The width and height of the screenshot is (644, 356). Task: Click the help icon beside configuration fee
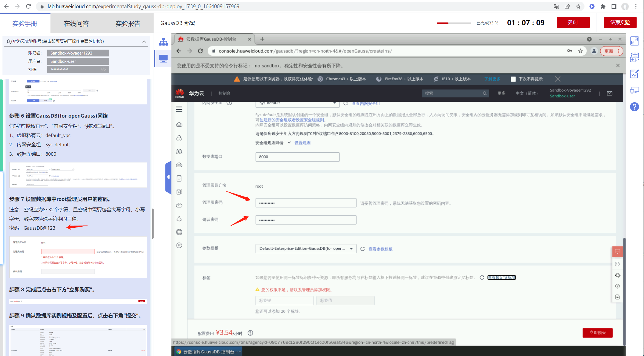[250, 333]
